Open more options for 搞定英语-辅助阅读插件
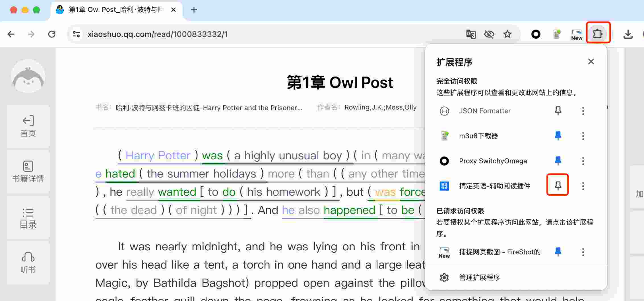This screenshot has height=301, width=644. [x=583, y=186]
